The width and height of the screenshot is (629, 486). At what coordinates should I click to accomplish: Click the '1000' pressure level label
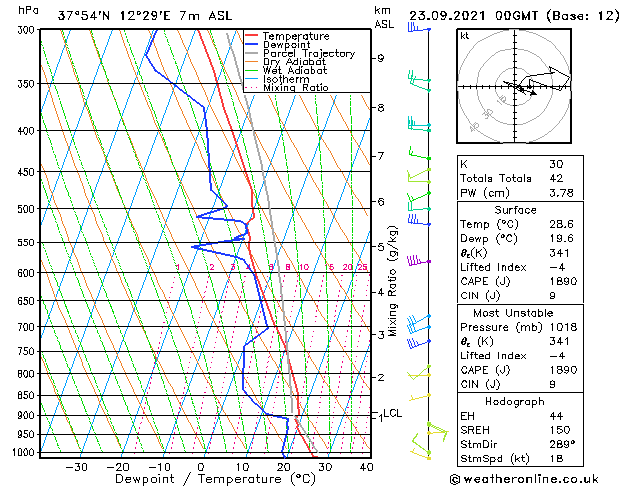(x=26, y=452)
